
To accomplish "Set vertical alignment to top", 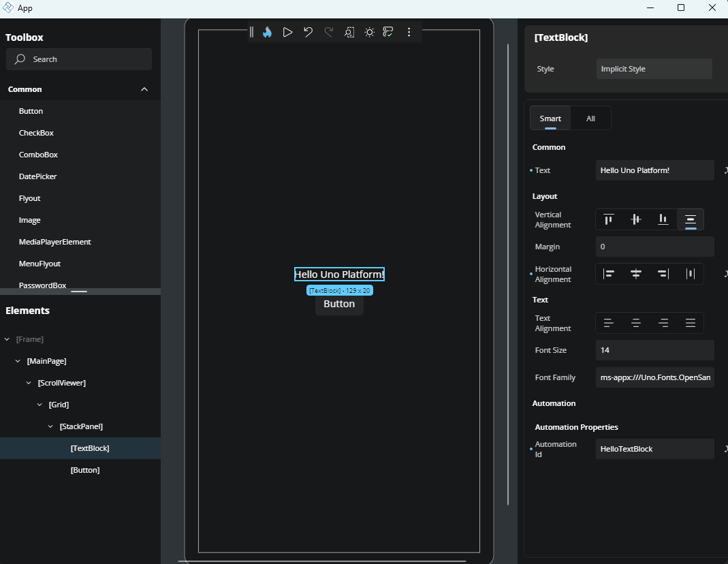I will tap(609, 219).
